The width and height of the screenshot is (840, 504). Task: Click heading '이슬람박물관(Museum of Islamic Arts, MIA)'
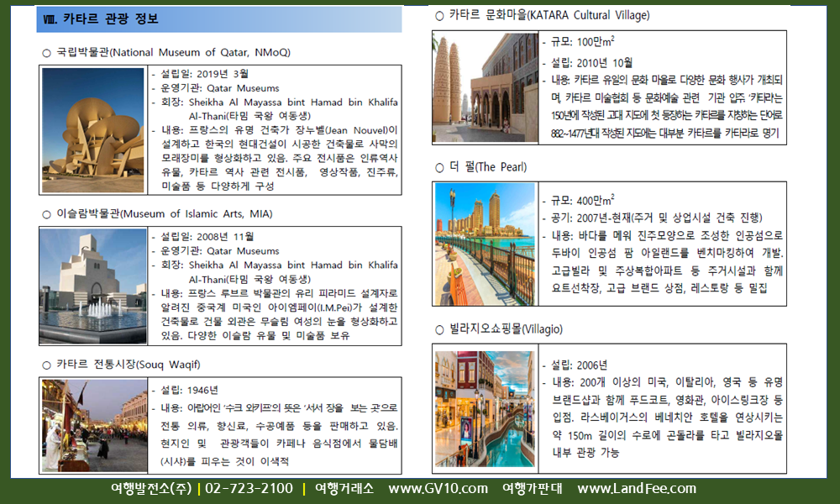(x=165, y=213)
